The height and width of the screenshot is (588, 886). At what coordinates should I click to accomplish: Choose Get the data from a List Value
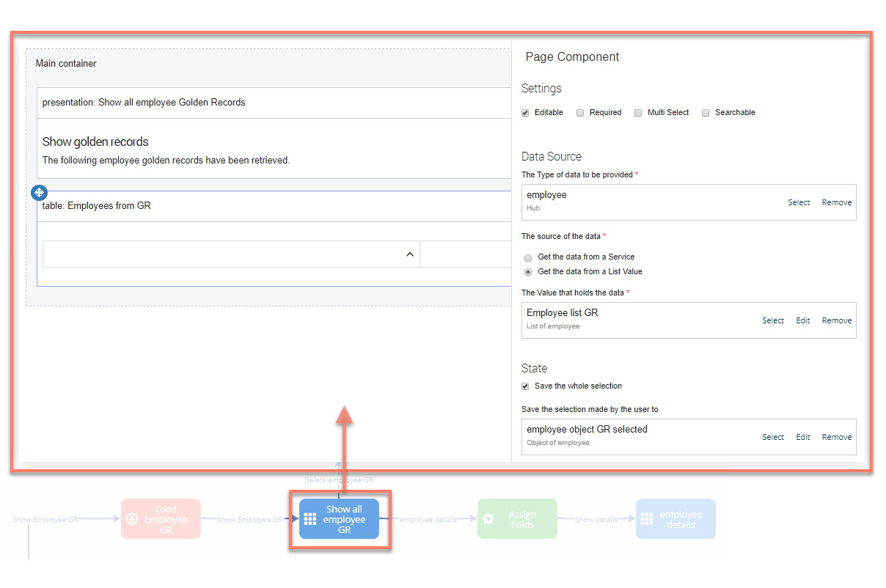pyautogui.click(x=528, y=272)
